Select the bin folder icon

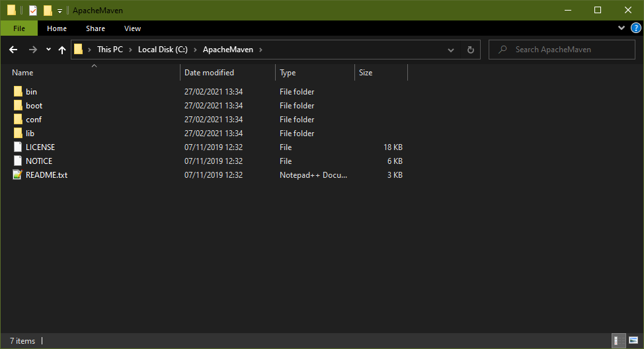pos(18,92)
